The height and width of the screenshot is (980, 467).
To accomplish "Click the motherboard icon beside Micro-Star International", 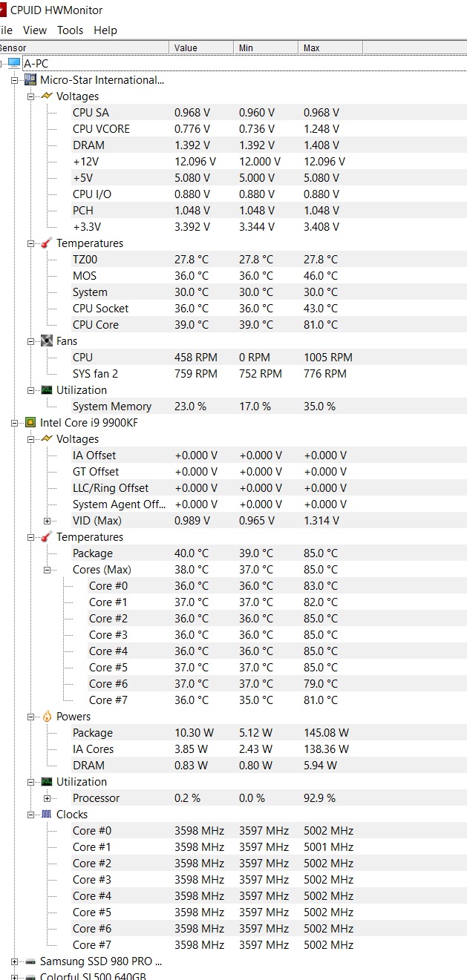I will pyautogui.click(x=30, y=80).
